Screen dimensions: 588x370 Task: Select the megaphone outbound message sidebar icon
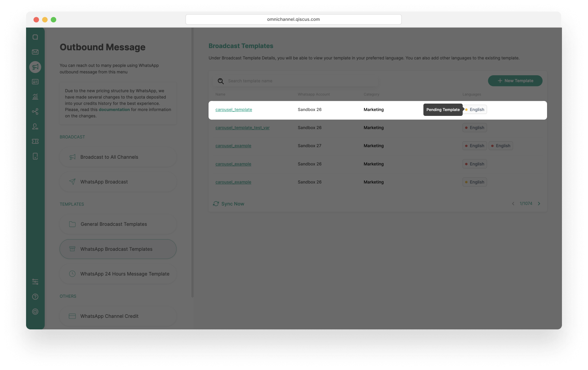(35, 67)
